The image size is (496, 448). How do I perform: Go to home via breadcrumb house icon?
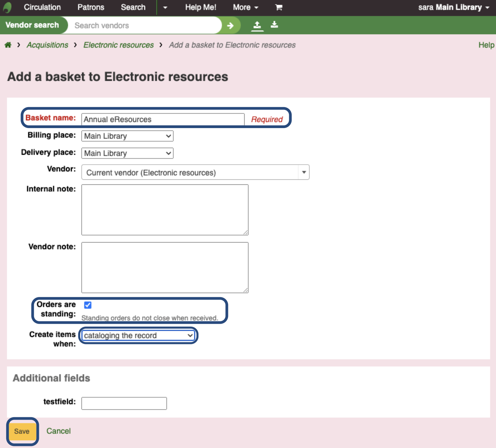[x=8, y=45]
